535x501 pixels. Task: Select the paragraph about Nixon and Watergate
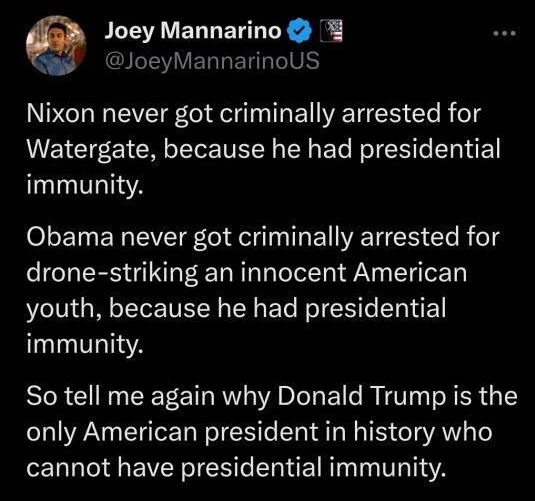tap(263, 149)
